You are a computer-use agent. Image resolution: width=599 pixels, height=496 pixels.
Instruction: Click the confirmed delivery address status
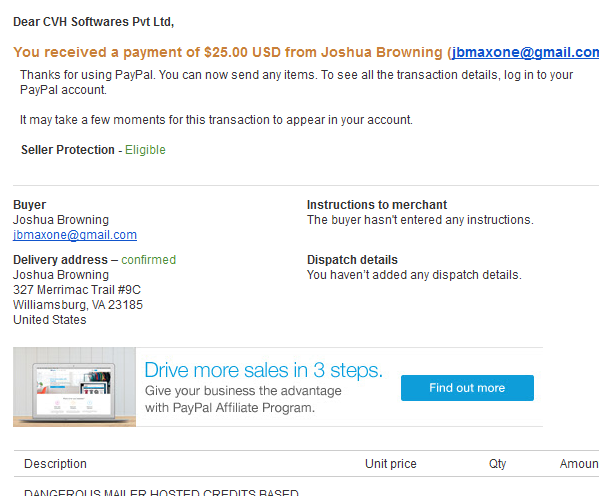tap(149, 260)
